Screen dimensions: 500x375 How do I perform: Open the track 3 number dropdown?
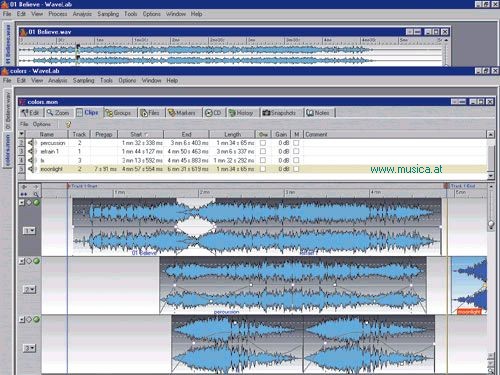click(x=29, y=348)
